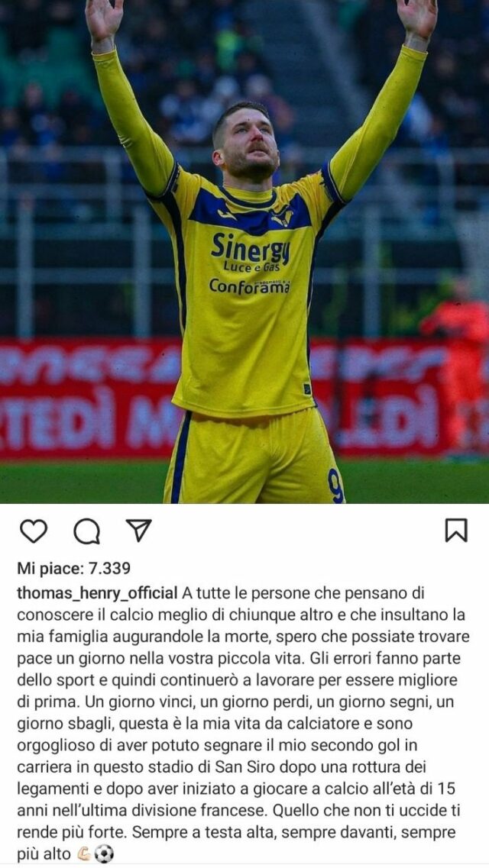
Task: Tap the player's raised hand at upper right
Action: [416, 18]
